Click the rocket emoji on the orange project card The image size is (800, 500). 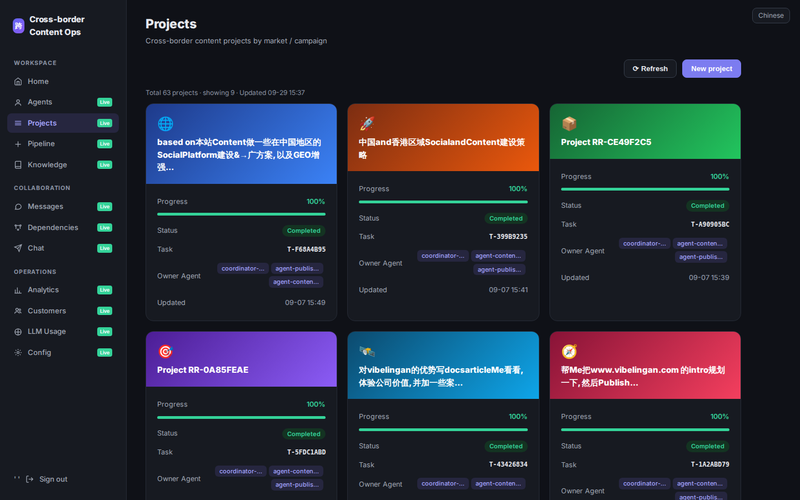point(367,123)
